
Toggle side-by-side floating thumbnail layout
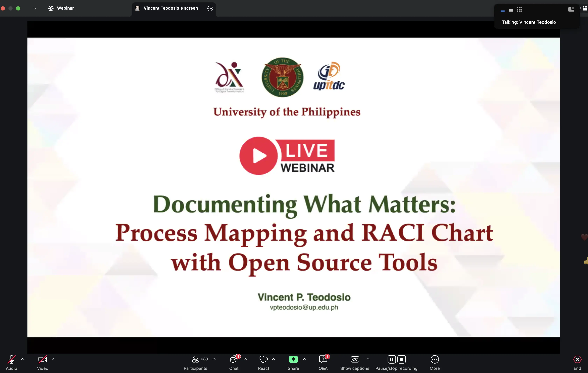(571, 9)
